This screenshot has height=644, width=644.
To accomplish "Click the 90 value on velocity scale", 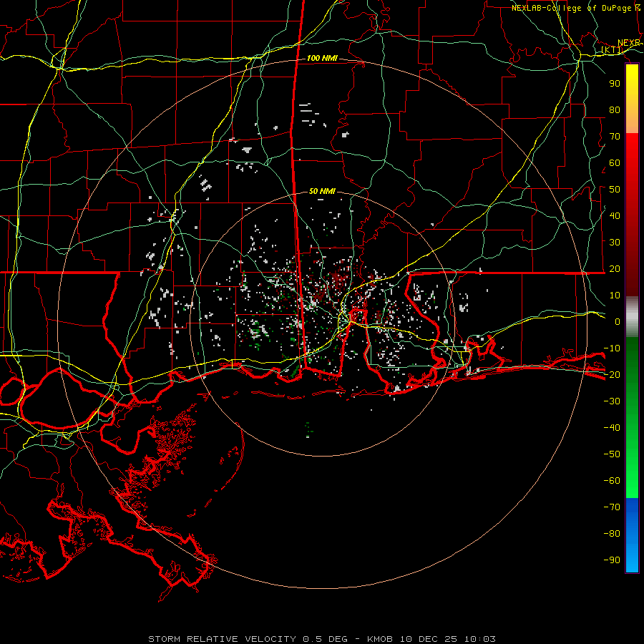I will click(615, 84).
